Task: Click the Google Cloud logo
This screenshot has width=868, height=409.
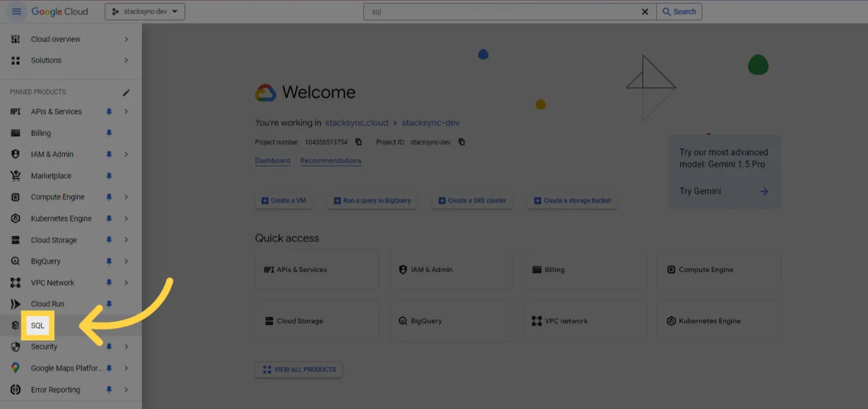Action: (x=60, y=12)
